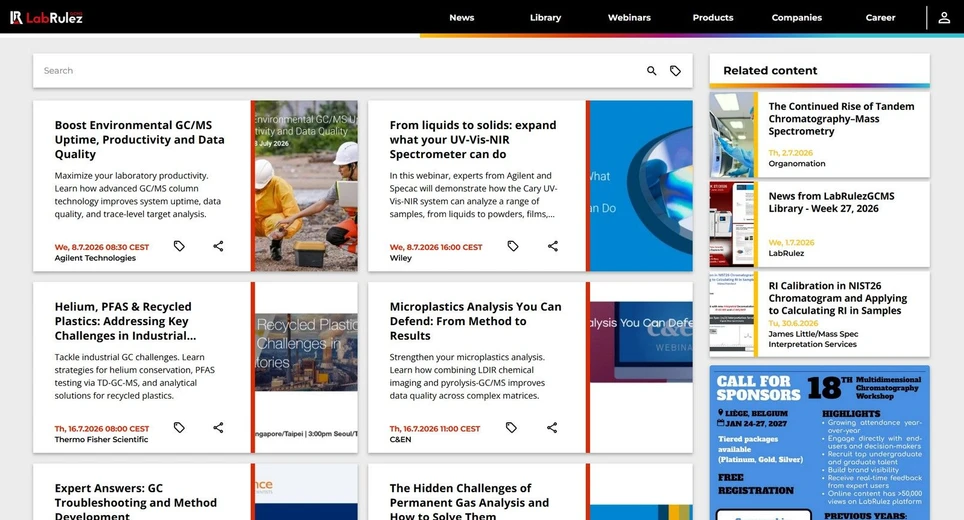This screenshot has height=520, width=964.
Task: Open the News menu
Action: pos(462,18)
